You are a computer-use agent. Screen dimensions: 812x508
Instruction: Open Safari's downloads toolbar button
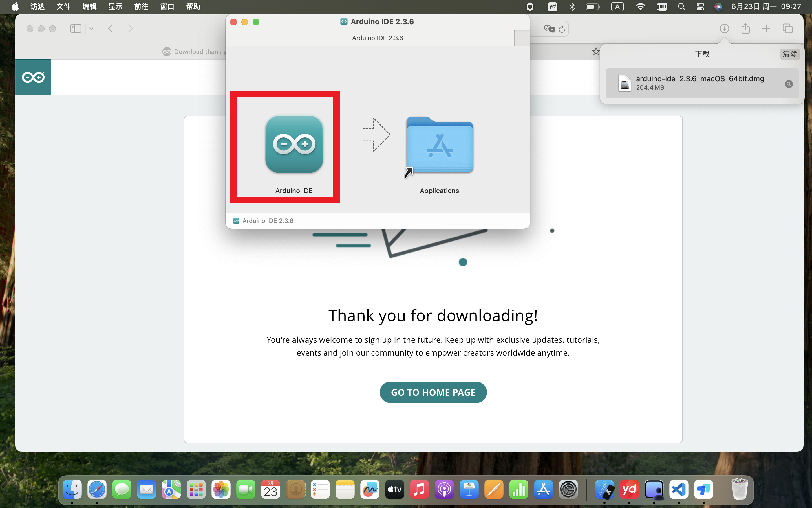pos(724,29)
